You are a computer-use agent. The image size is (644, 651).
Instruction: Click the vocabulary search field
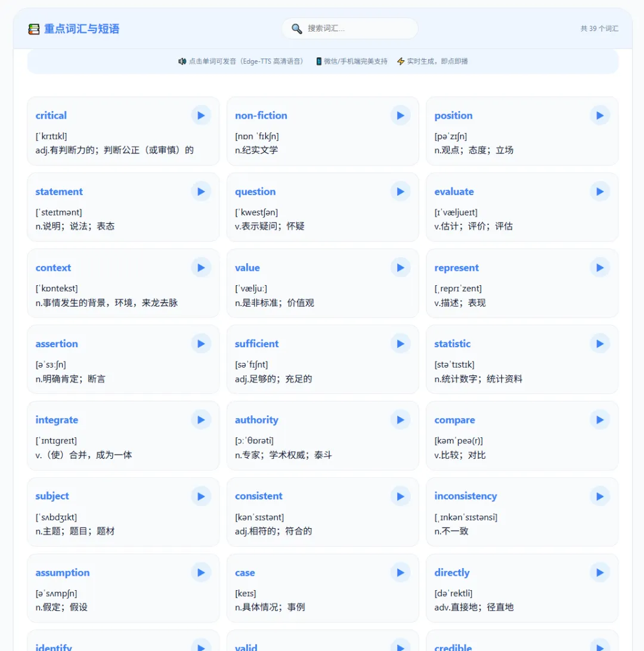click(350, 28)
